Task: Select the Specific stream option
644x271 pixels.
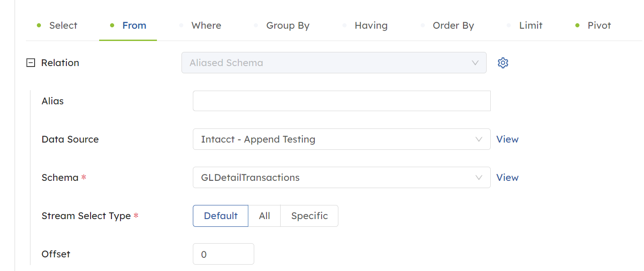Action: tap(309, 215)
